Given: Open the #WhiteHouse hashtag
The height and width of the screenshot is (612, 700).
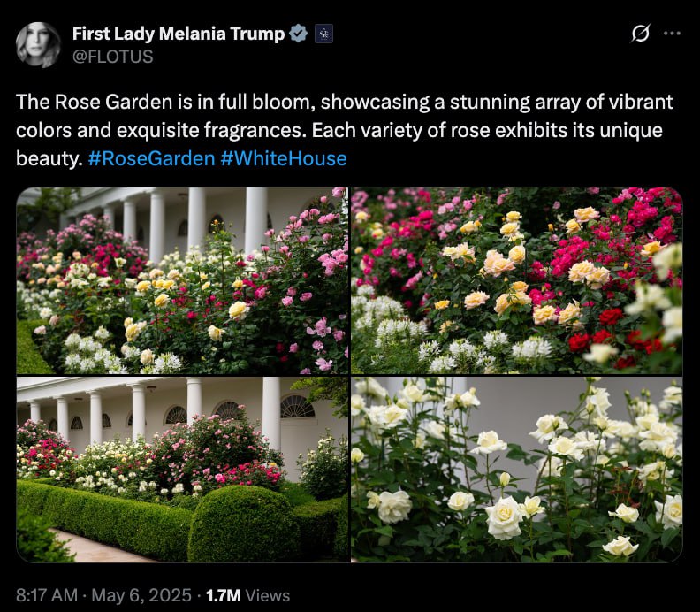Looking at the screenshot, I should pyautogui.click(x=284, y=158).
